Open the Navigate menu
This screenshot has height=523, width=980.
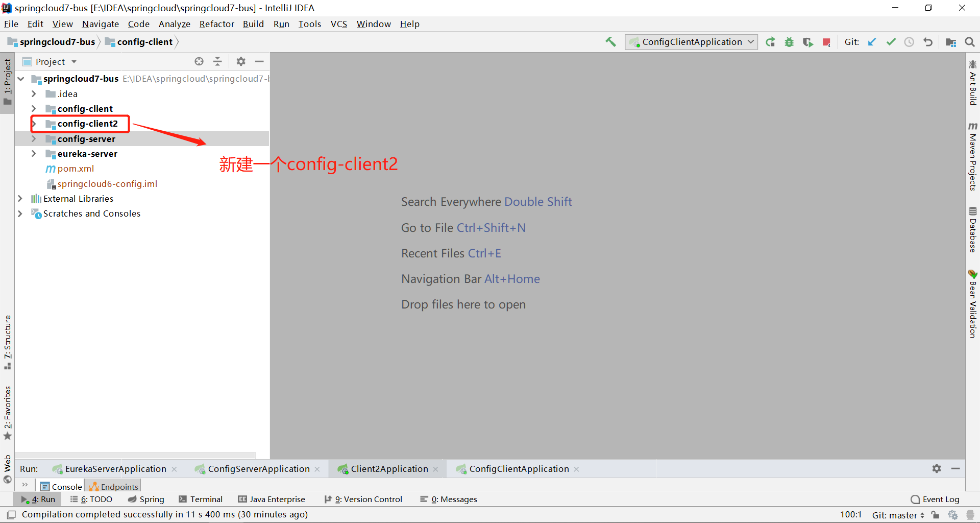tap(100, 24)
